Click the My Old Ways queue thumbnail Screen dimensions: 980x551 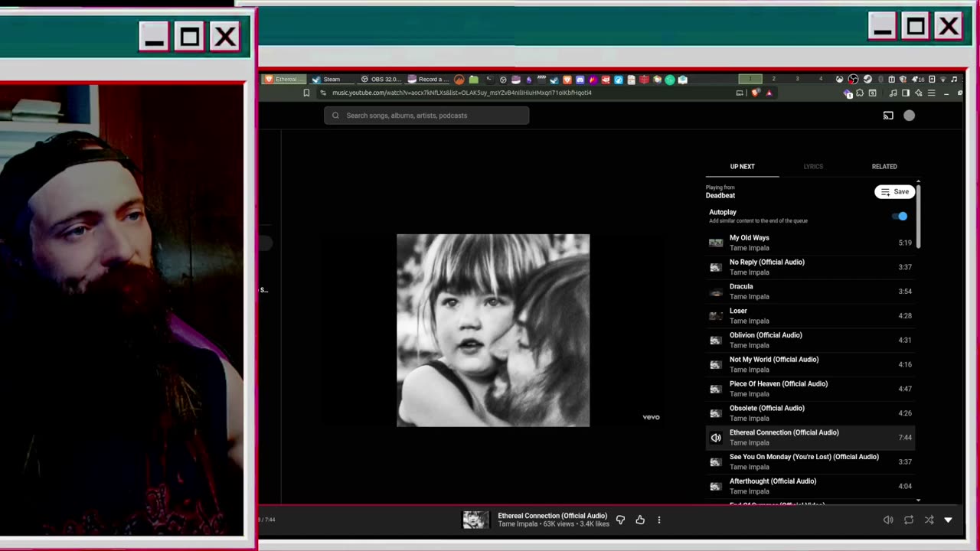click(716, 243)
